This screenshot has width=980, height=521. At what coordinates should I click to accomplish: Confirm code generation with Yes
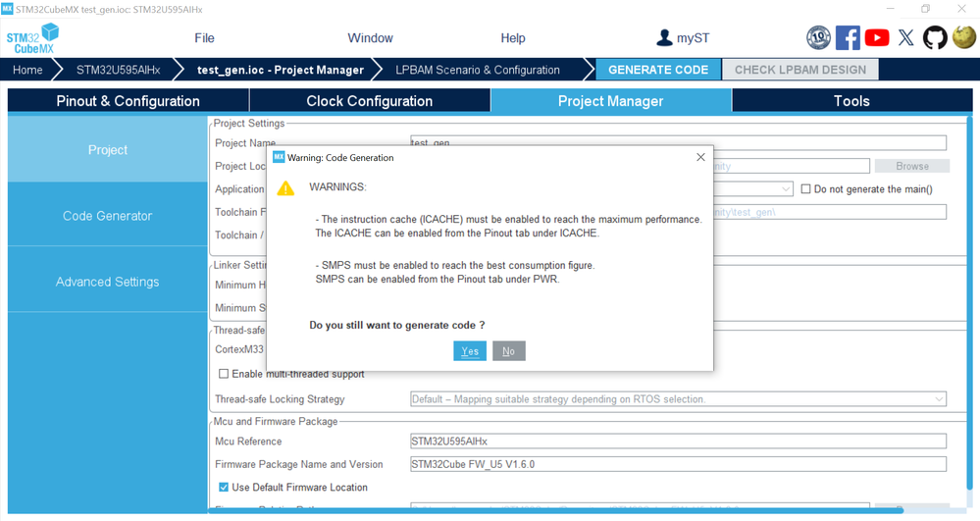click(x=470, y=351)
